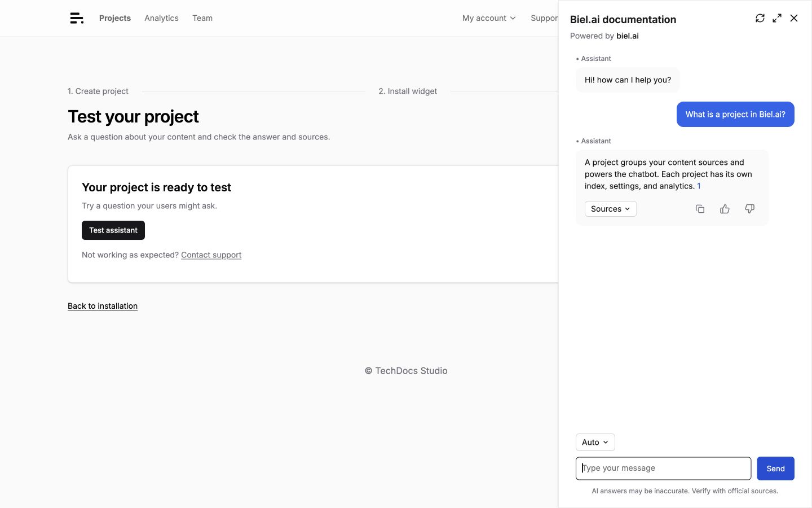Image resolution: width=812 pixels, height=508 pixels.
Task: Refresh the chat conversation icon
Action: tap(760, 18)
